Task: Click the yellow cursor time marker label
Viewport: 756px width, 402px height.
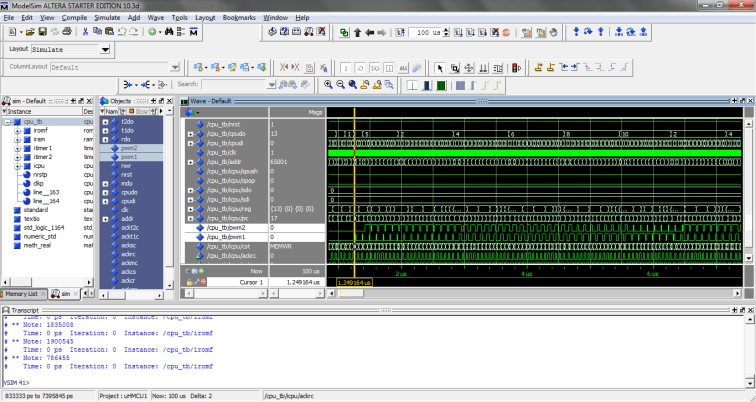Action: pyautogui.click(x=356, y=282)
